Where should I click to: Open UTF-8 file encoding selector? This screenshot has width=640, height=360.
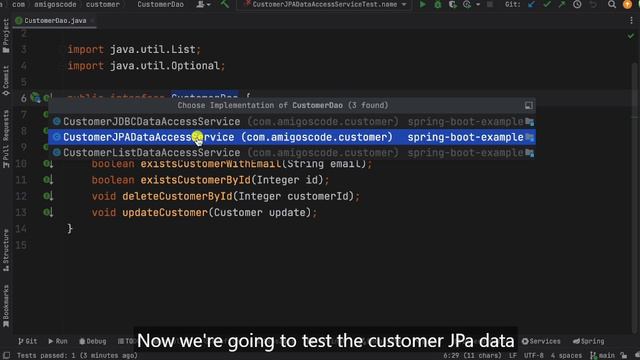533,356
